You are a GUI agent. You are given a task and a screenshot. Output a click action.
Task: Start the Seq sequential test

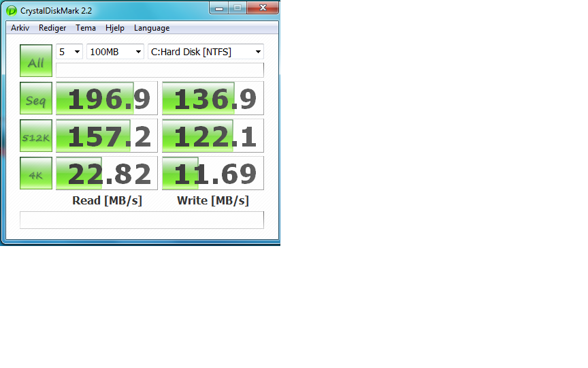coord(36,98)
